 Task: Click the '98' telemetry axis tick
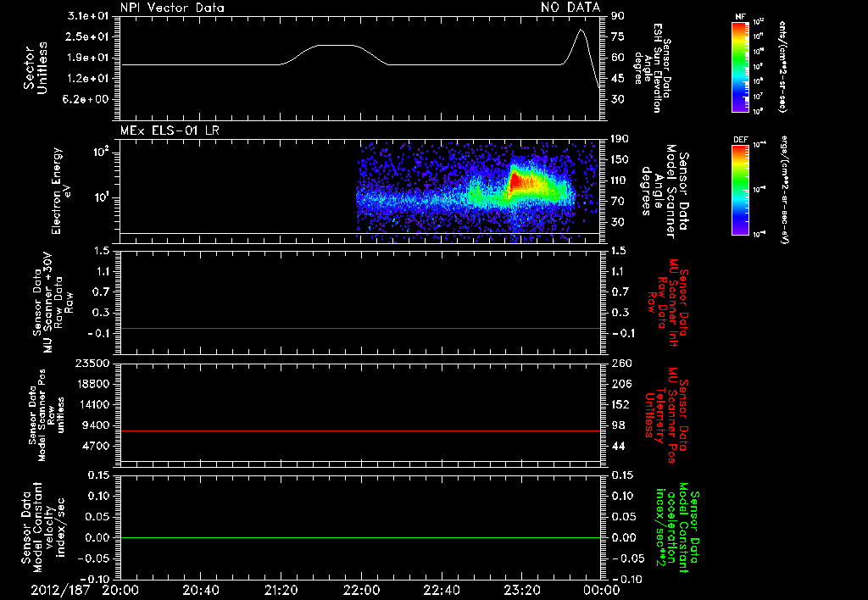(x=618, y=425)
